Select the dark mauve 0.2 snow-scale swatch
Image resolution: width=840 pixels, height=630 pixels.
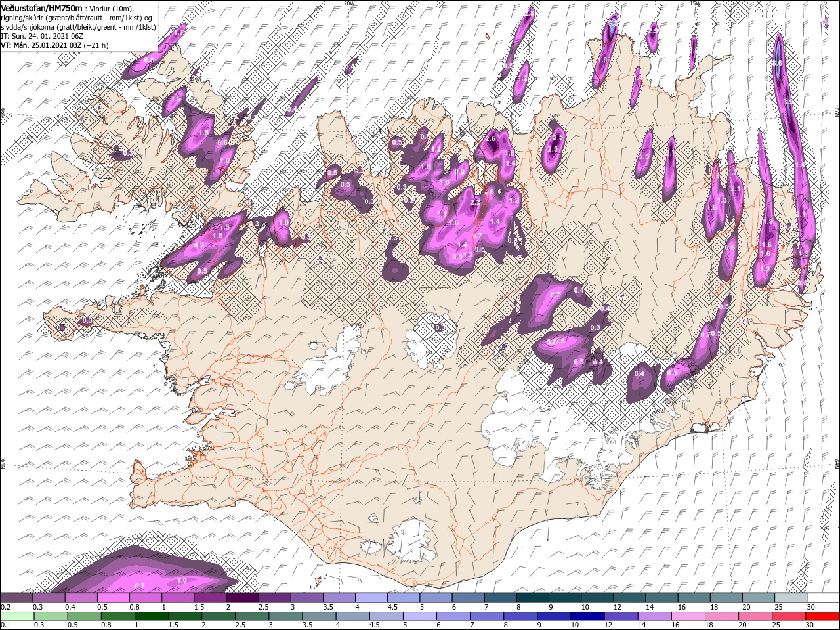pyautogui.click(x=17, y=598)
